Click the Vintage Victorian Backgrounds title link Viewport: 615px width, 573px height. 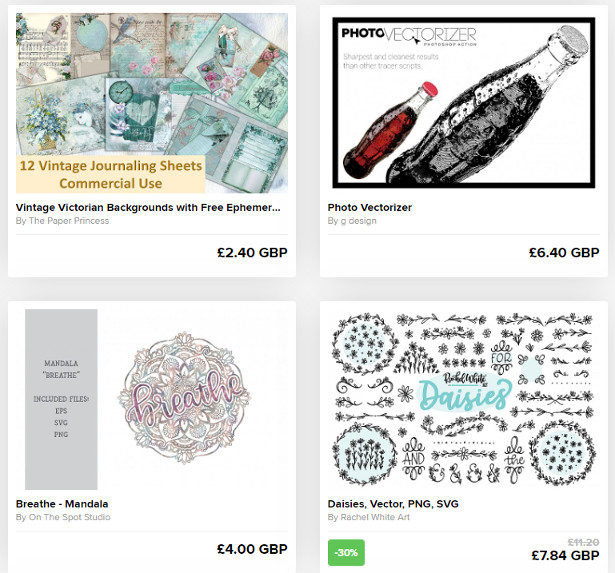point(148,207)
